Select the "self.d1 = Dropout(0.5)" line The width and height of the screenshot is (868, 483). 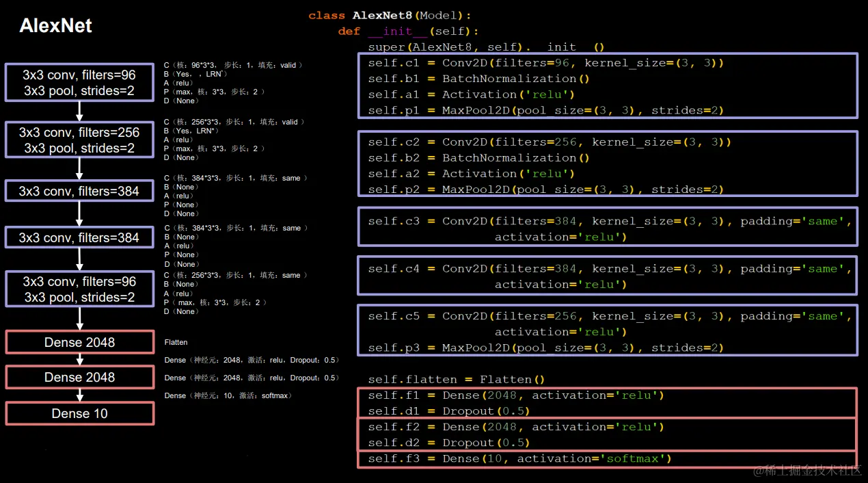click(449, 411)
